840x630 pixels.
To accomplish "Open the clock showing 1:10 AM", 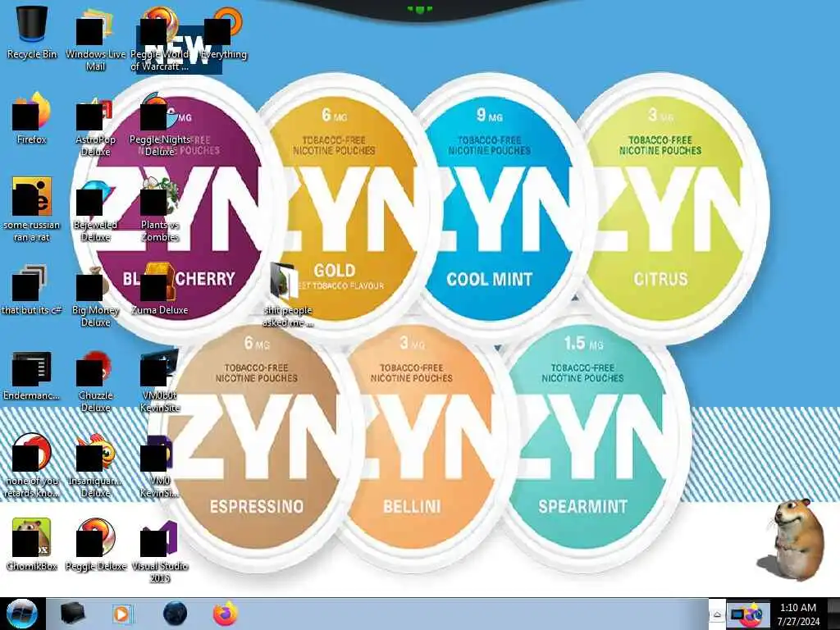I will [x=798, y=614].
